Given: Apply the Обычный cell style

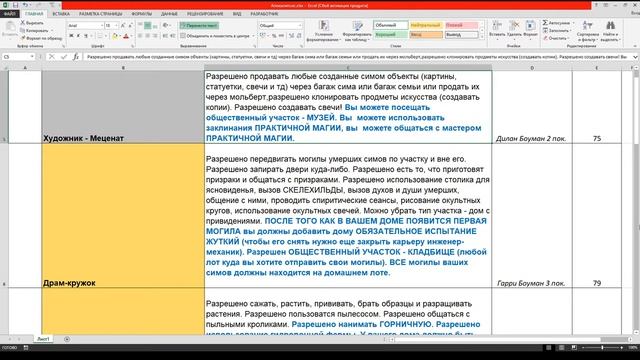Looking at the screenshot, I should [391, 25].
